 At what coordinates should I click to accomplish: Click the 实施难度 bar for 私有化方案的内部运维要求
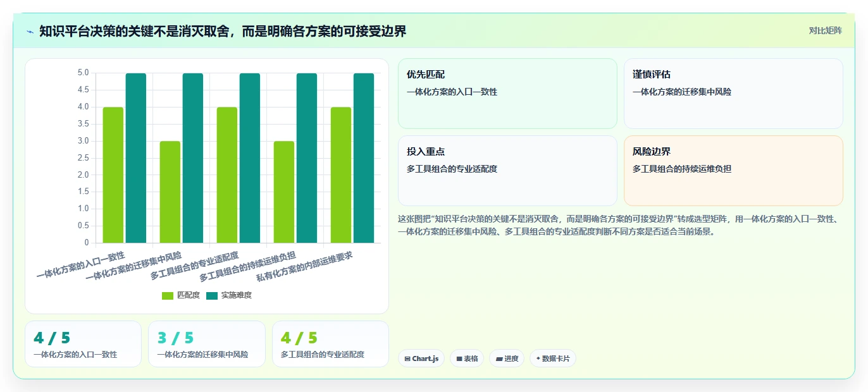click(364, 158)
